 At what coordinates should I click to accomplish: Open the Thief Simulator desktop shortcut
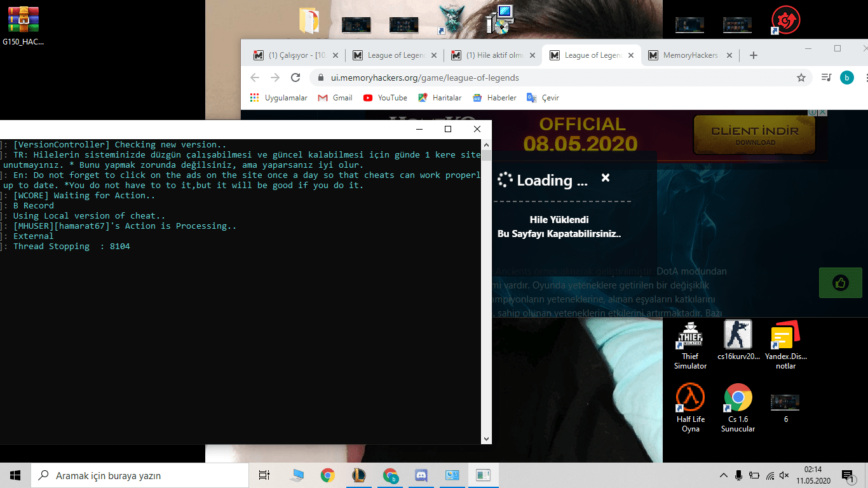[x=690, y=344]
